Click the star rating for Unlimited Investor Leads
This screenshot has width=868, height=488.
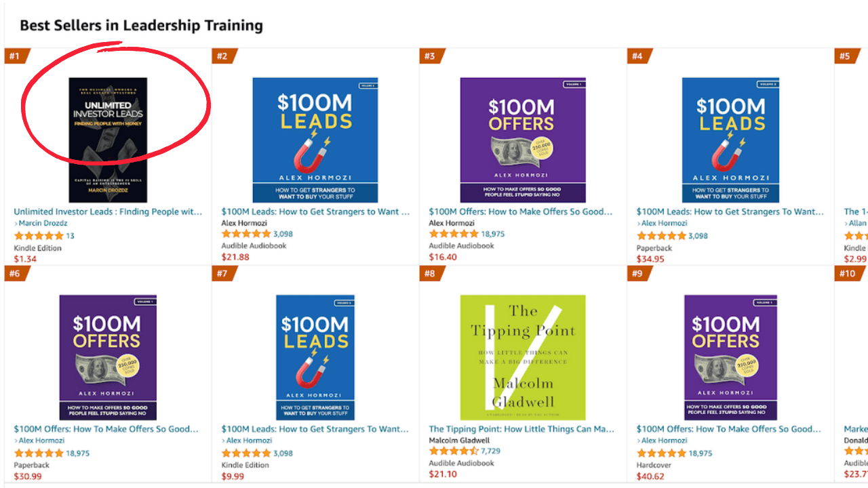pos(39,236)
